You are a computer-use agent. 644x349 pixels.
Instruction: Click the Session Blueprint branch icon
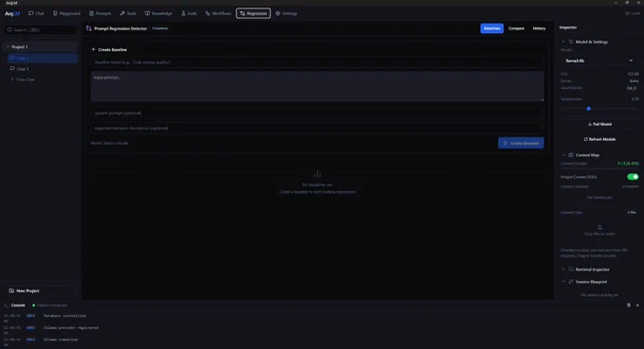(570, 282)
